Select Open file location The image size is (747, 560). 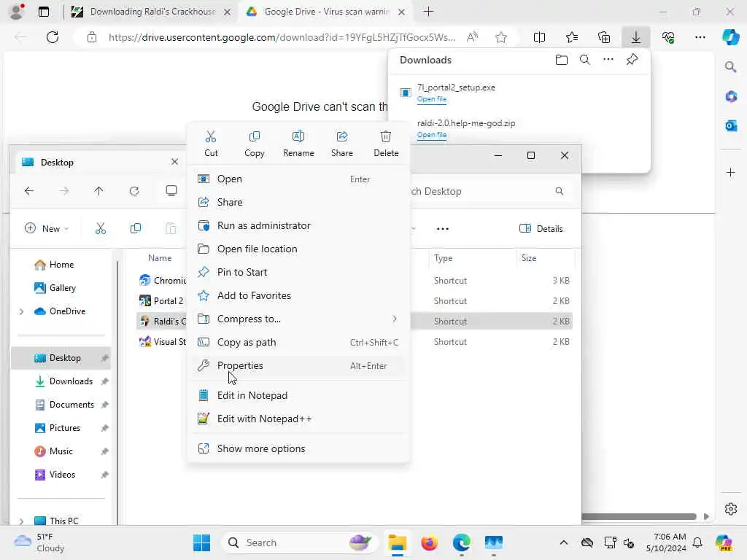(298, 249)
